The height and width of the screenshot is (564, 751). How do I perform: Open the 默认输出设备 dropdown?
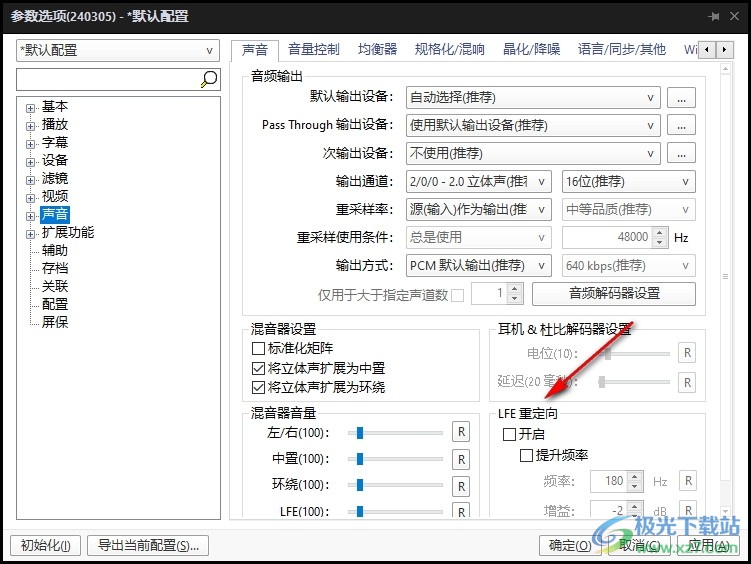(x=533, y=98)
